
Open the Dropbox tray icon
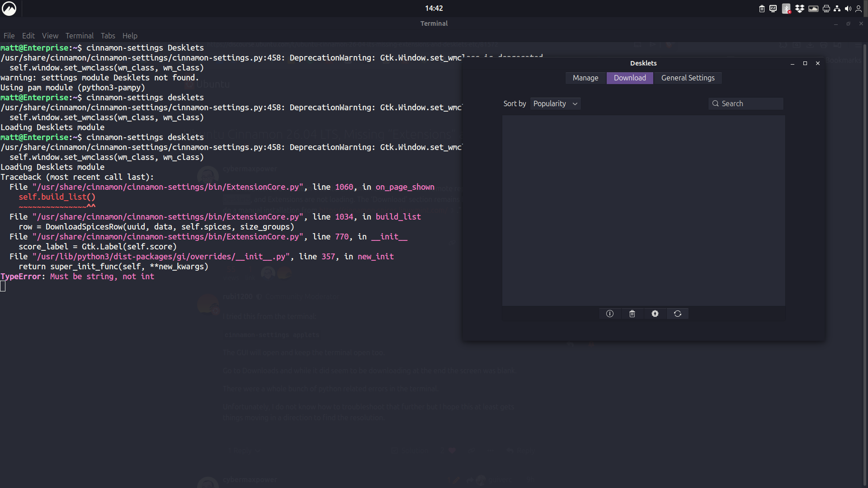point(800,9)
